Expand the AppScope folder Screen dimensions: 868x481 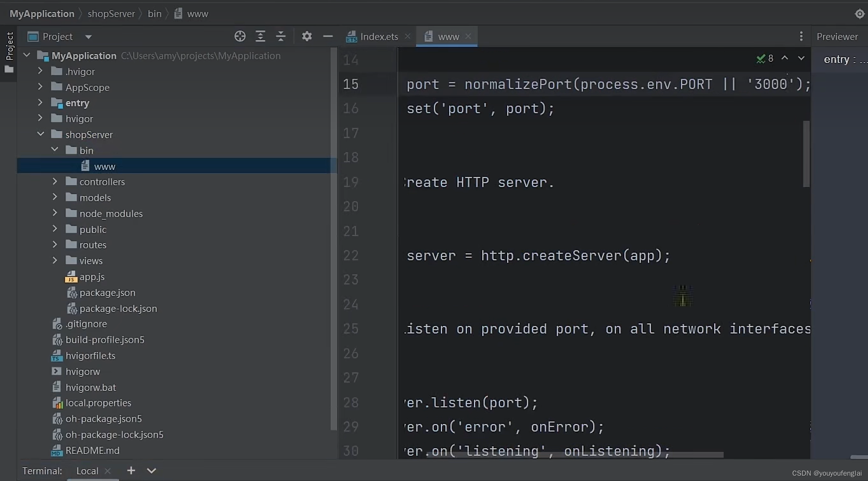(40, 87)
